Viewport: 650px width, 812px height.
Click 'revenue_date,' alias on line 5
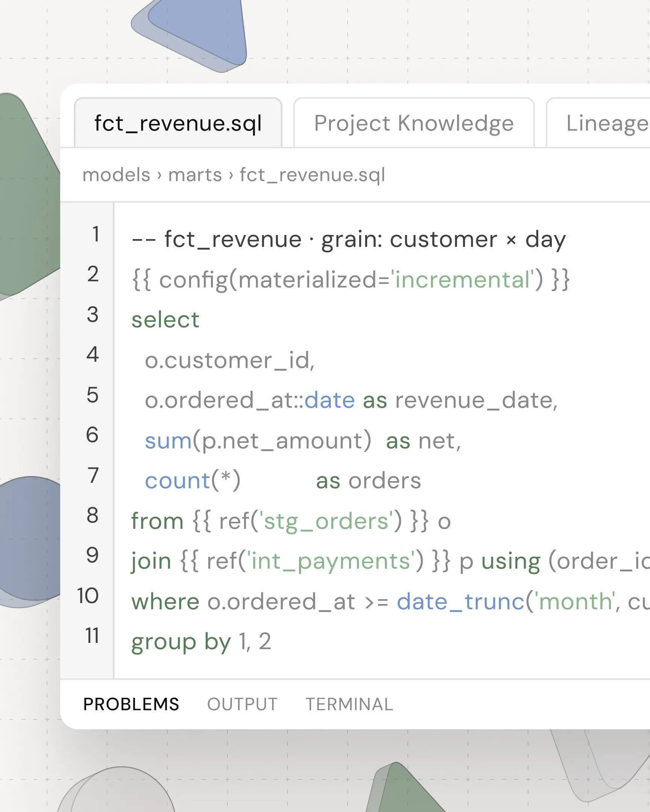476,400
